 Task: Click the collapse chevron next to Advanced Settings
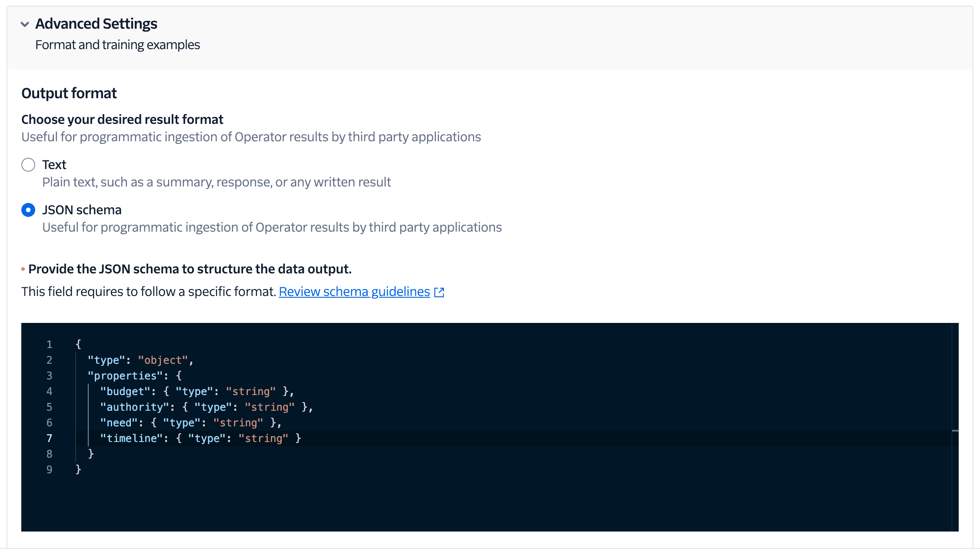tap(25, 24)
